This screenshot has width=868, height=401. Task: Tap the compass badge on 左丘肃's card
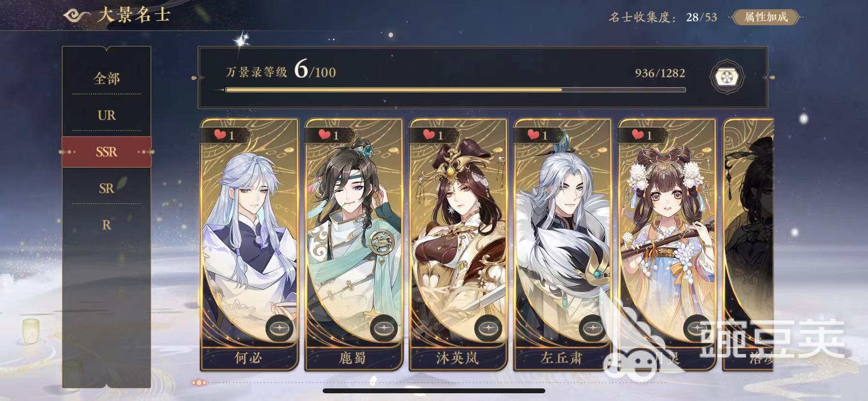593,327
